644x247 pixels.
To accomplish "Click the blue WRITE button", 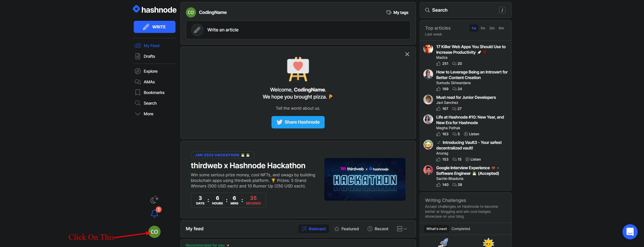I will 154,27.
